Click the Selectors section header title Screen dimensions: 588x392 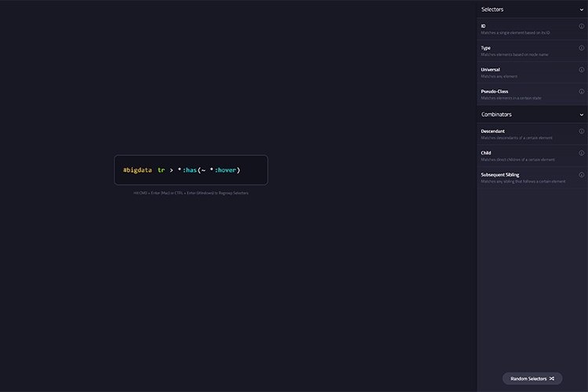coord(492,9)
